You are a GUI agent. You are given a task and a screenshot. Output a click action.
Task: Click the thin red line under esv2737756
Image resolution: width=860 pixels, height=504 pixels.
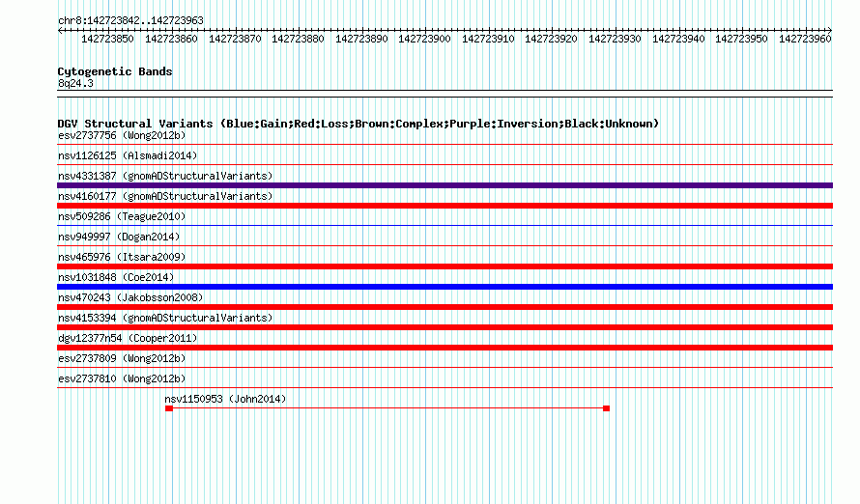click(444, 145)
